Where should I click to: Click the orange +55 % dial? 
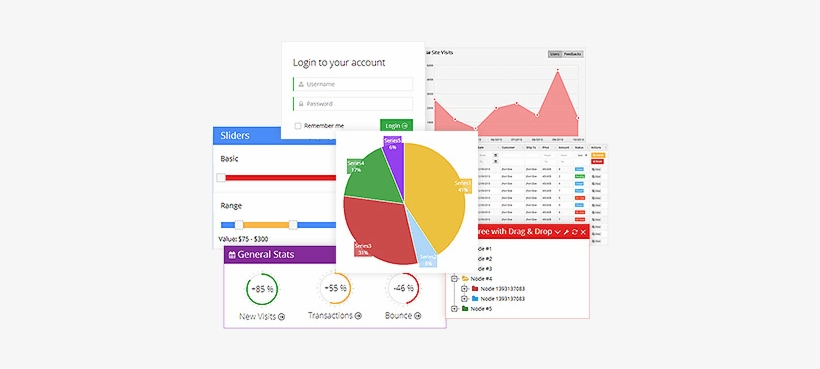(335, 288)
